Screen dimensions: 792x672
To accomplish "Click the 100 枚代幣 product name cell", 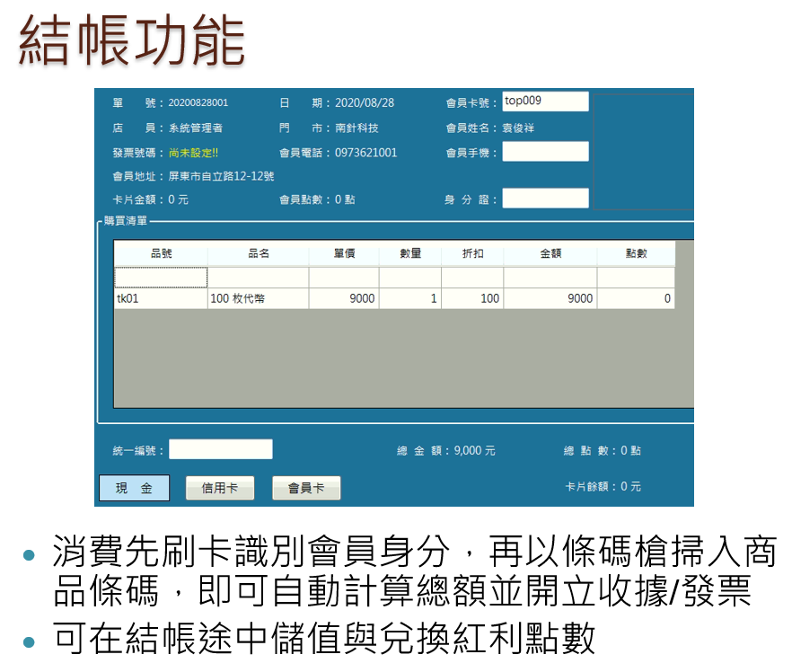I will (x=259, y=299).
